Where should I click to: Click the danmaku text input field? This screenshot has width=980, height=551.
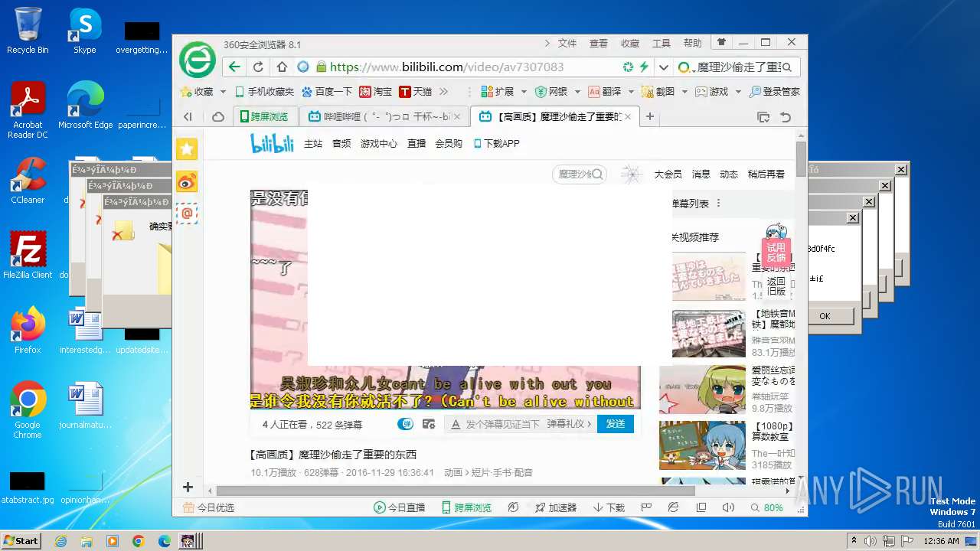tap(501, 424)
